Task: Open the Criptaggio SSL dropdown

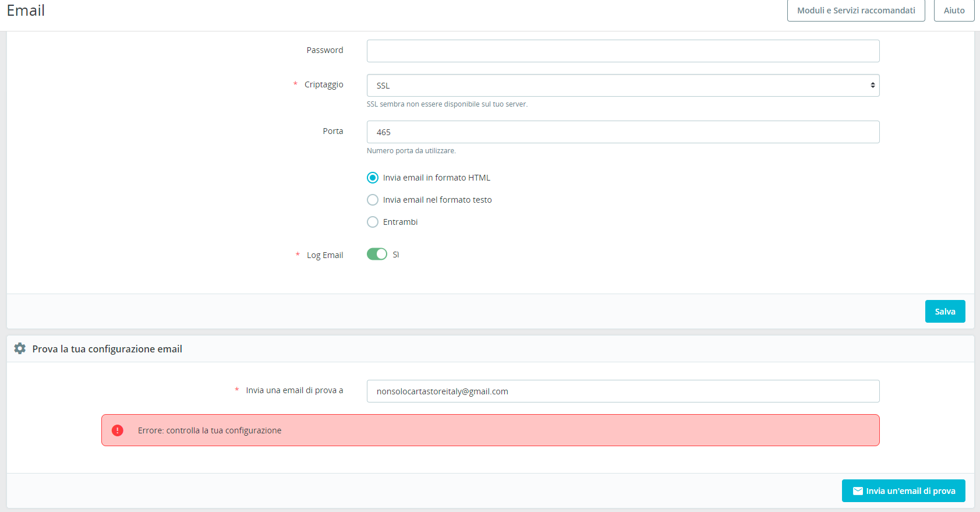Action: (623, 86)
